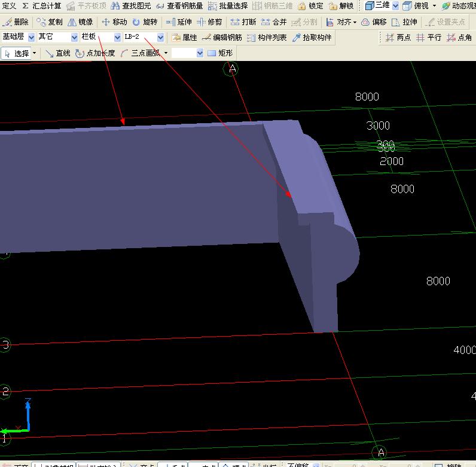This screenshot has height=467, width=476.
Task: Select the 移动 move tool
Action: [x=114, y=22]
